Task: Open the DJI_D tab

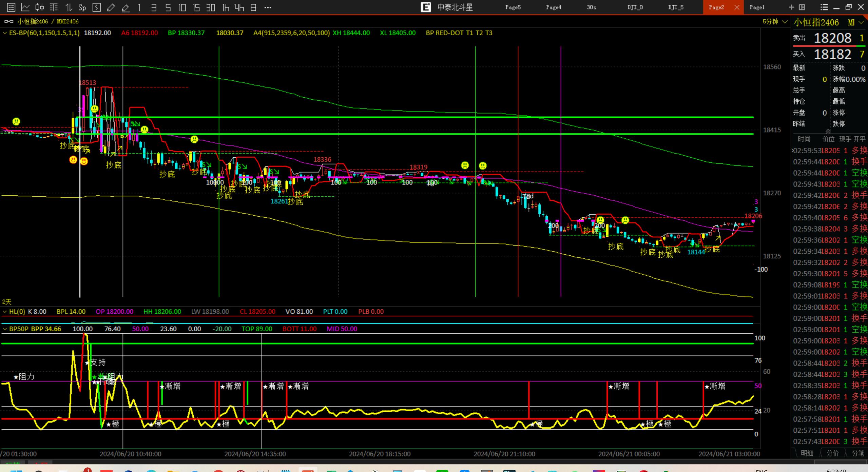Action: pyautogui.click(x=635, y=7)
